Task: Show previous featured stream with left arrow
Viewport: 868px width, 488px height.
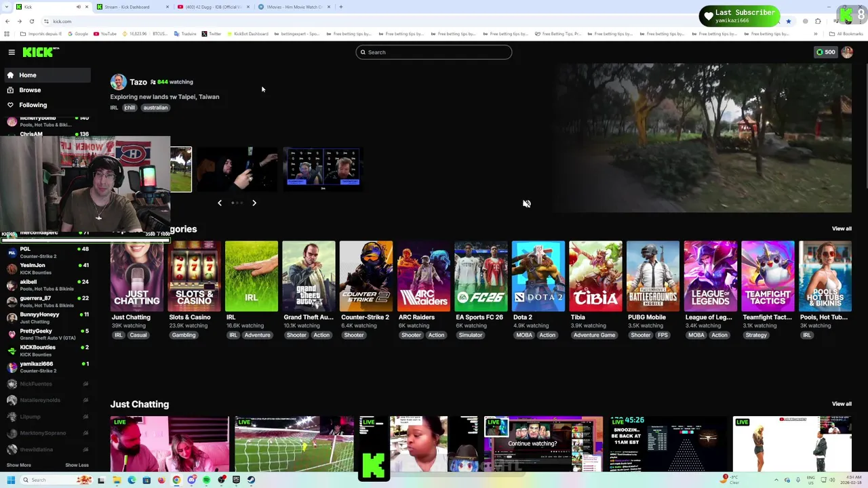Action: click(x=219, y=203)
